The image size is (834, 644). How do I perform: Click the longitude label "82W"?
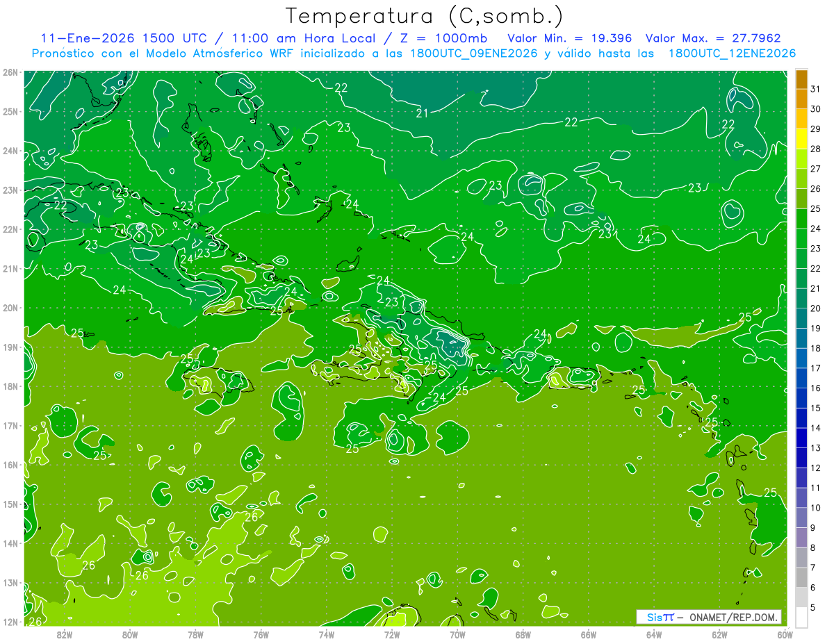point(65,634)
